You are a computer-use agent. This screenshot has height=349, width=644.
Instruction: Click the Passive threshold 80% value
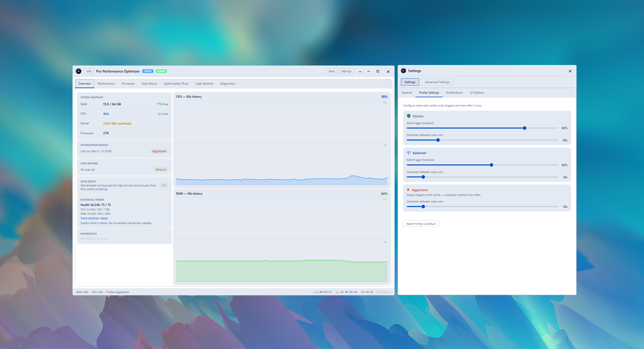(564, 128)
